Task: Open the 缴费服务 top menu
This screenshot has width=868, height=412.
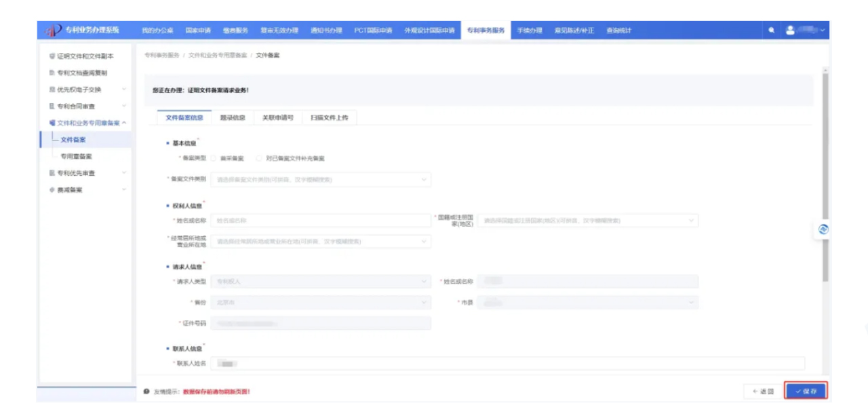Action: 235,31
